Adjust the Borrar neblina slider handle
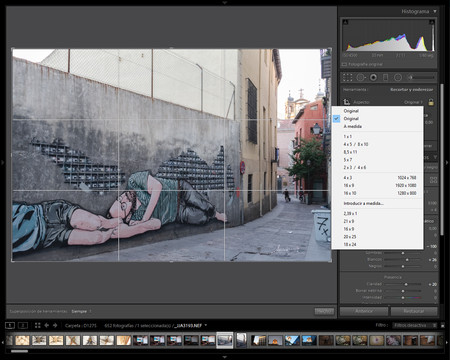This screenshot has width=450, height=360. coord(403,291)
